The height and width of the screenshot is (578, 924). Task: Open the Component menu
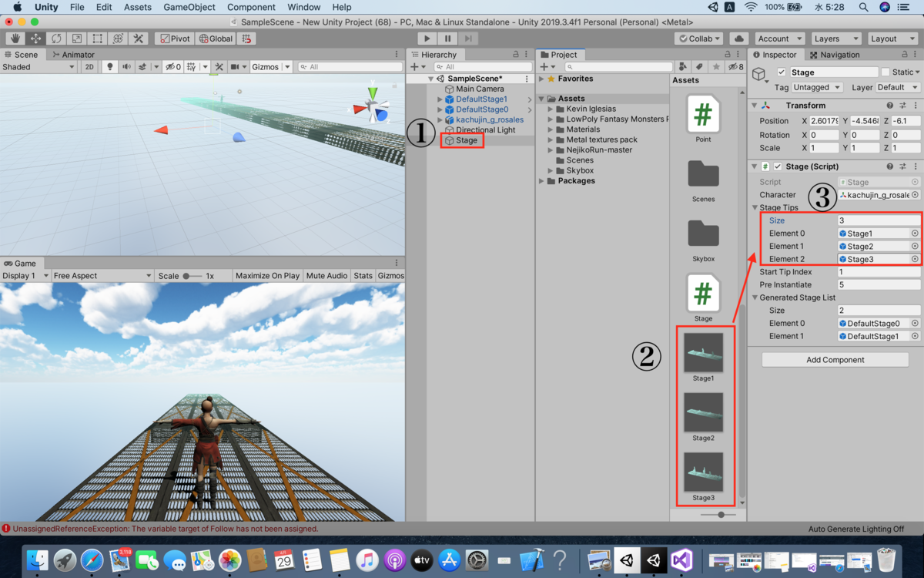(x=251, y=7)
